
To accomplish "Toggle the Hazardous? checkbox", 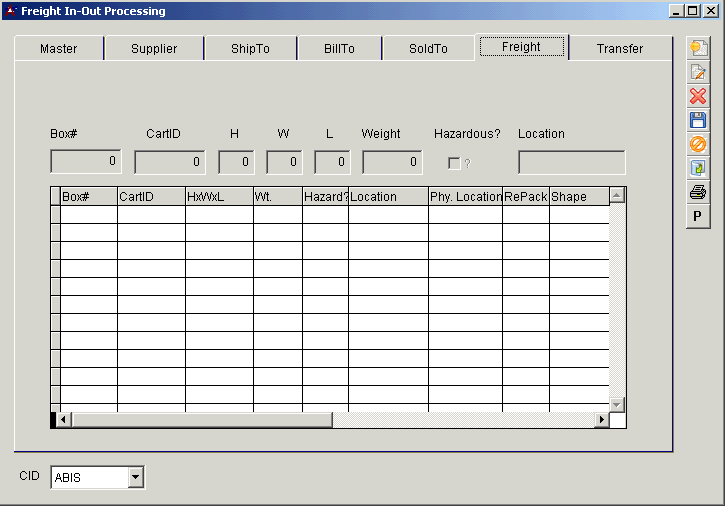I will tap(454, 163).
